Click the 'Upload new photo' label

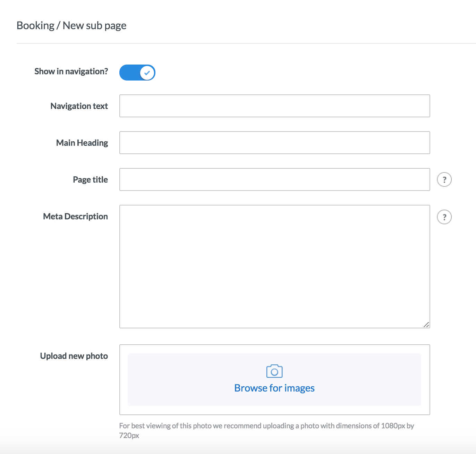(x=74, y=356)
